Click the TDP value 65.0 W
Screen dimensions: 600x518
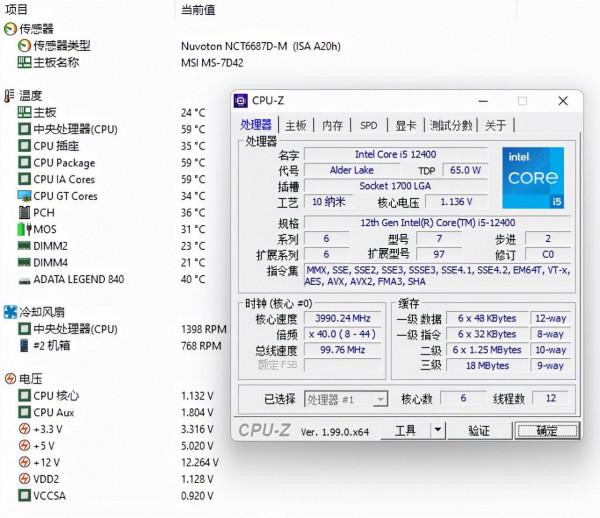[x=465, y=170]
